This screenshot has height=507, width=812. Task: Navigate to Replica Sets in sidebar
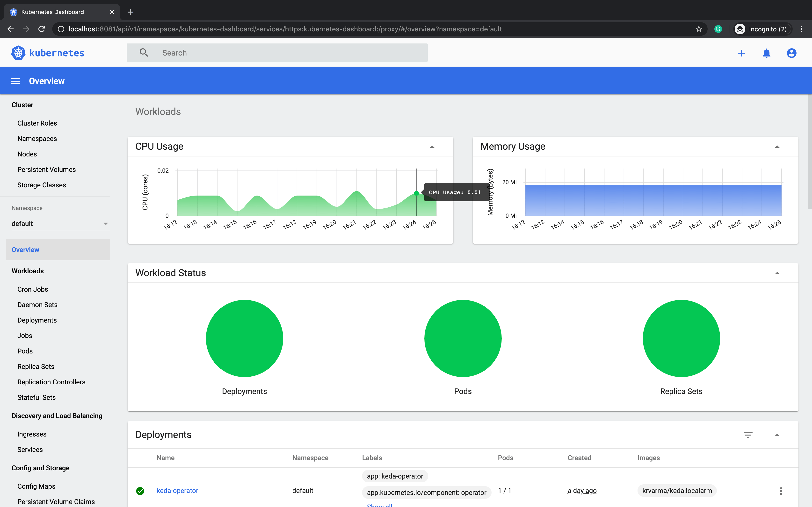click(36, 366)
